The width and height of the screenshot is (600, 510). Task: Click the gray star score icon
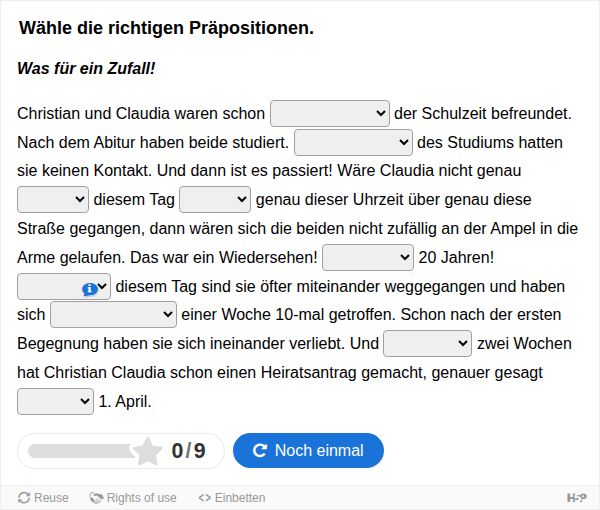[x=148, y=451]
